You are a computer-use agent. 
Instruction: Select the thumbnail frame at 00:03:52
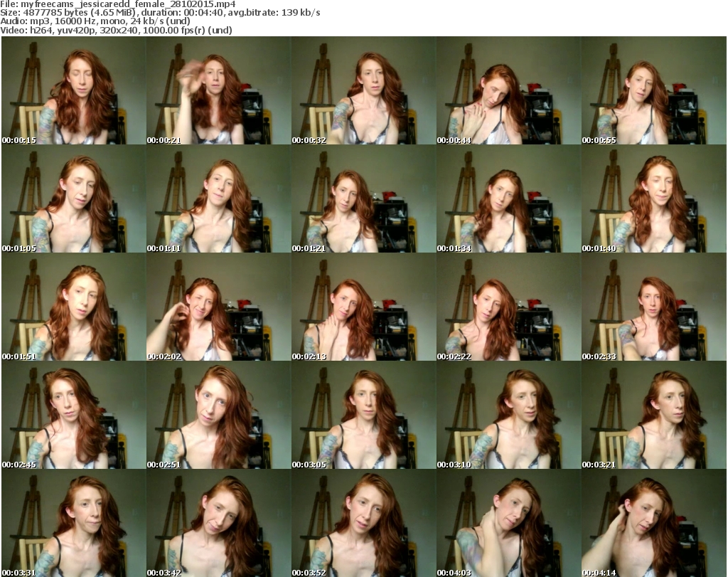pyautogui.click(x=363, y=523)
